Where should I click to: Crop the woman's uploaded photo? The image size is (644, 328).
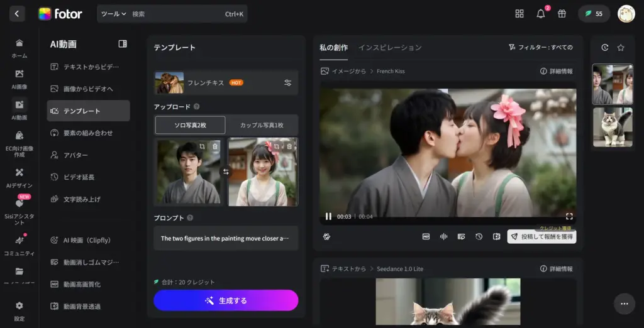coord(277,146)
